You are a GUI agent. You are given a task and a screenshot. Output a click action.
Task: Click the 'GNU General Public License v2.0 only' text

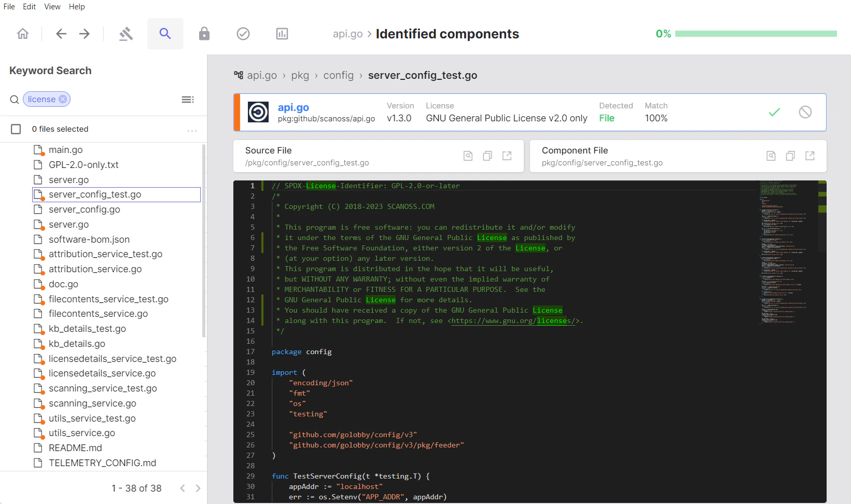coord(507,118)
